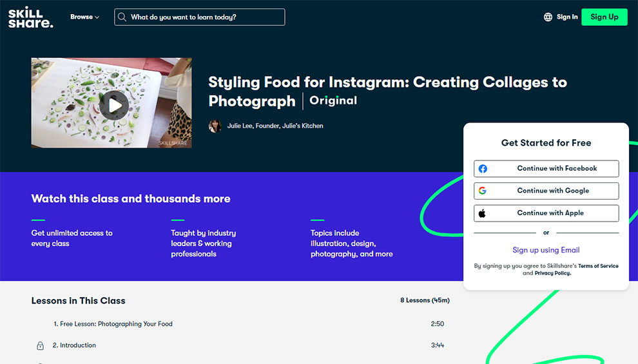Click the search magnifier icon
Viewport: 638px width, 364px height.
[122, 17]
